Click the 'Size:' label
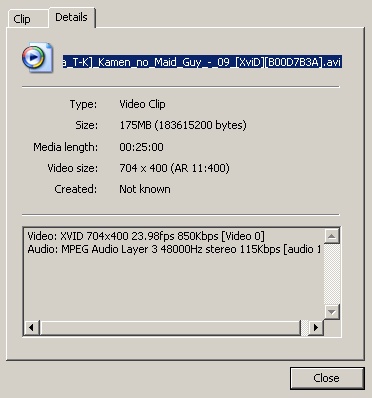The width and height of the screenshot is (372, 398). pos(86,125)
